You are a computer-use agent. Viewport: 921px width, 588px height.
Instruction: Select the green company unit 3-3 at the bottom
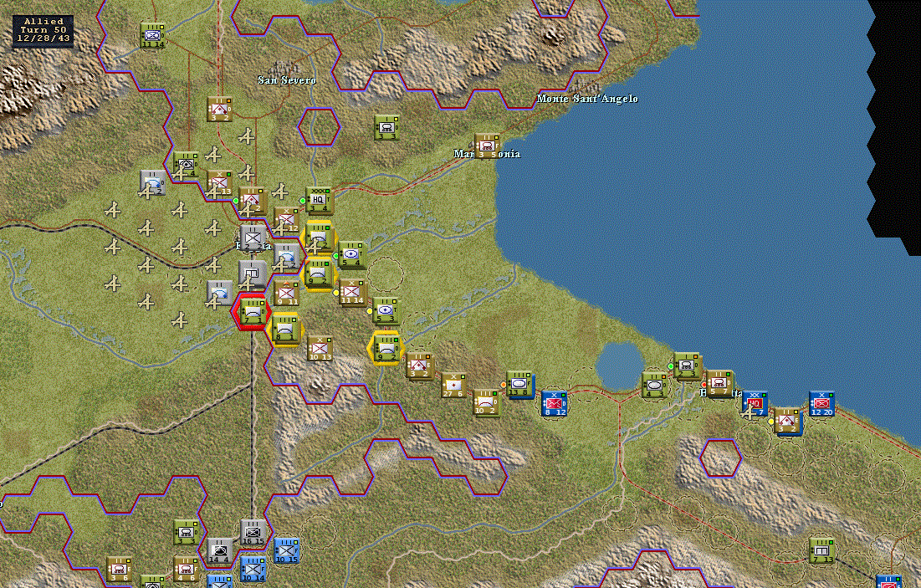187,532
